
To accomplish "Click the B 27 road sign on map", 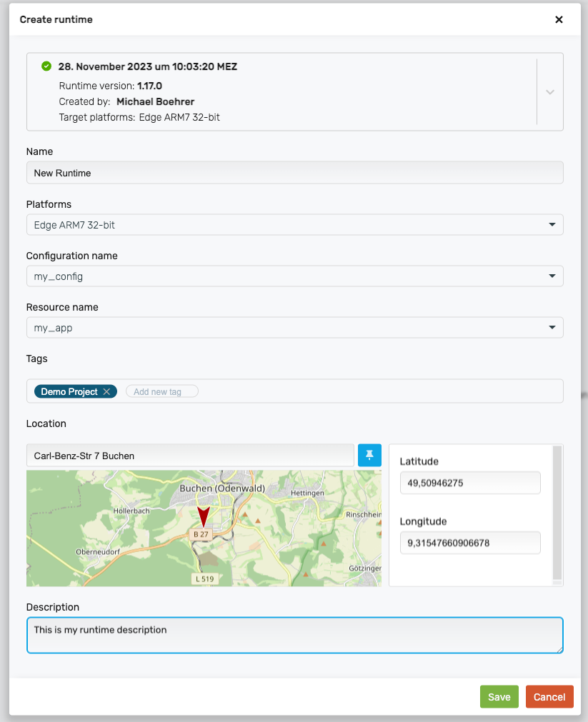I will click(x=201, y=534).
